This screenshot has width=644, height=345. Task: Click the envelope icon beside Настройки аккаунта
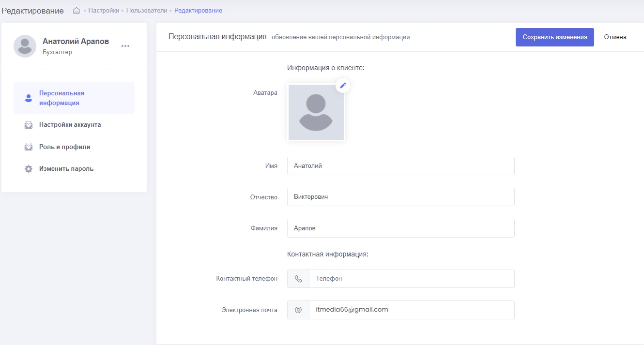click(x=29, y=125)
